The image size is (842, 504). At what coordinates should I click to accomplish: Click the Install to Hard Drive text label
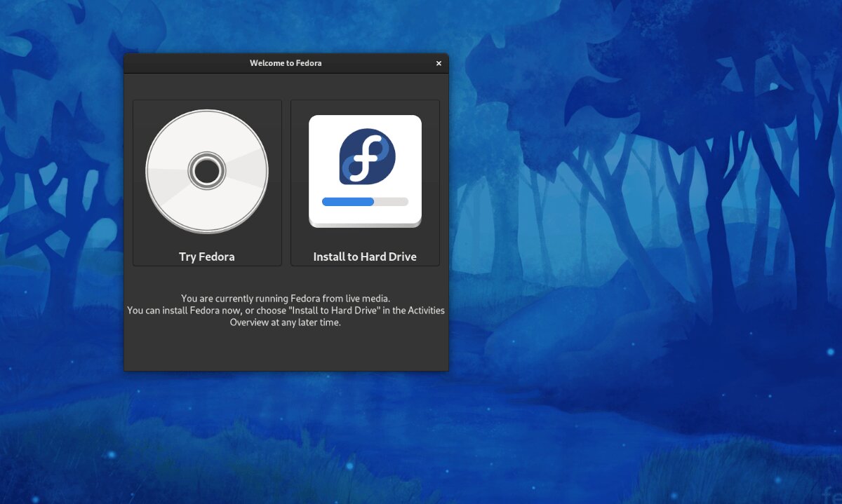click(x=365, y=257)
